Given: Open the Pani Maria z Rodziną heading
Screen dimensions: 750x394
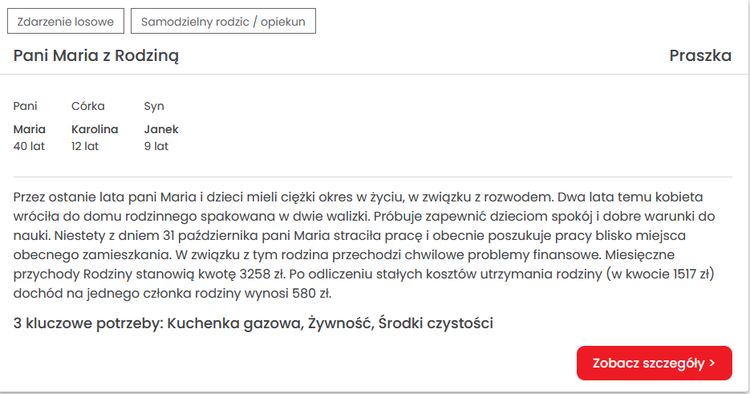Looking at the screenshot, I should 96,55.
